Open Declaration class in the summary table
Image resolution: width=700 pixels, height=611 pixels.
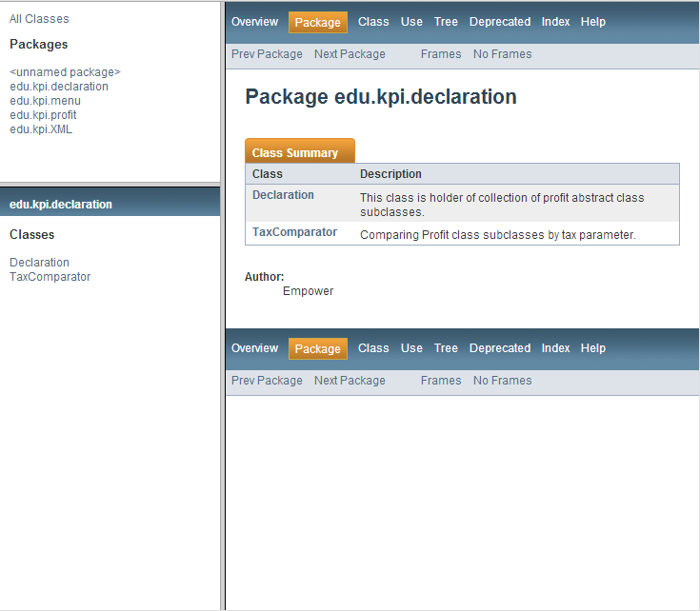tap(283, 195)
